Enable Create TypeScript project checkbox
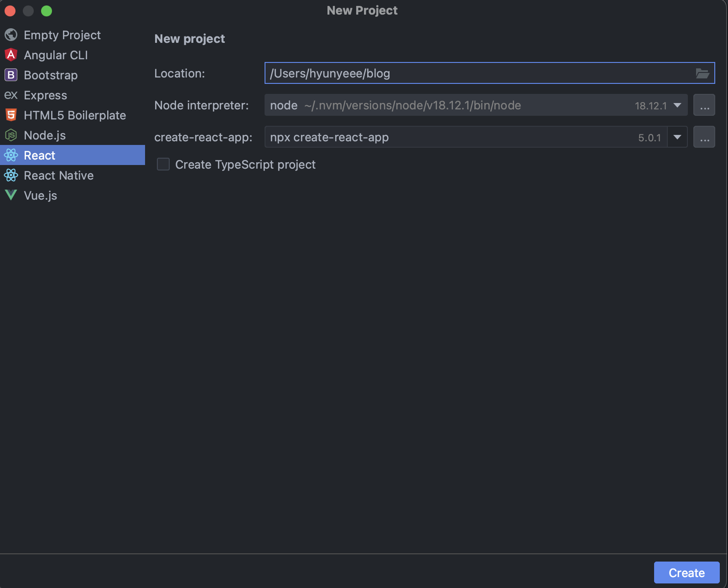The image size is (728, 588). click(163, 164)
